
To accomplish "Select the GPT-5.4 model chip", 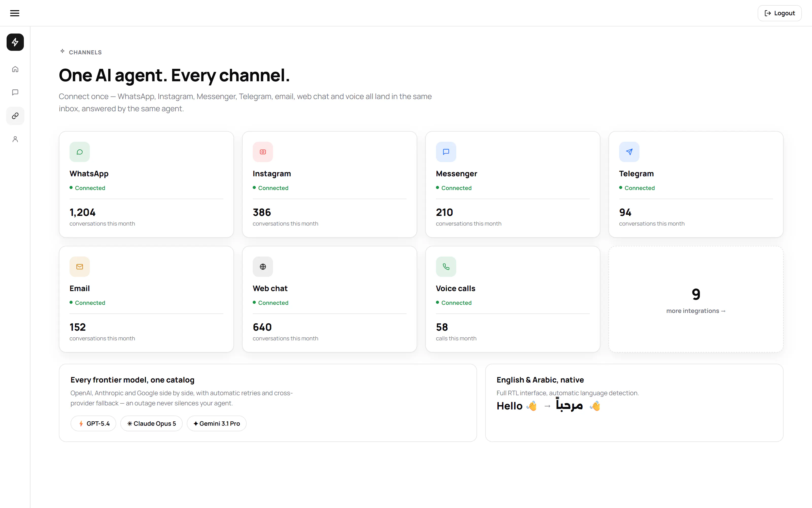I will tap(93, 423).
